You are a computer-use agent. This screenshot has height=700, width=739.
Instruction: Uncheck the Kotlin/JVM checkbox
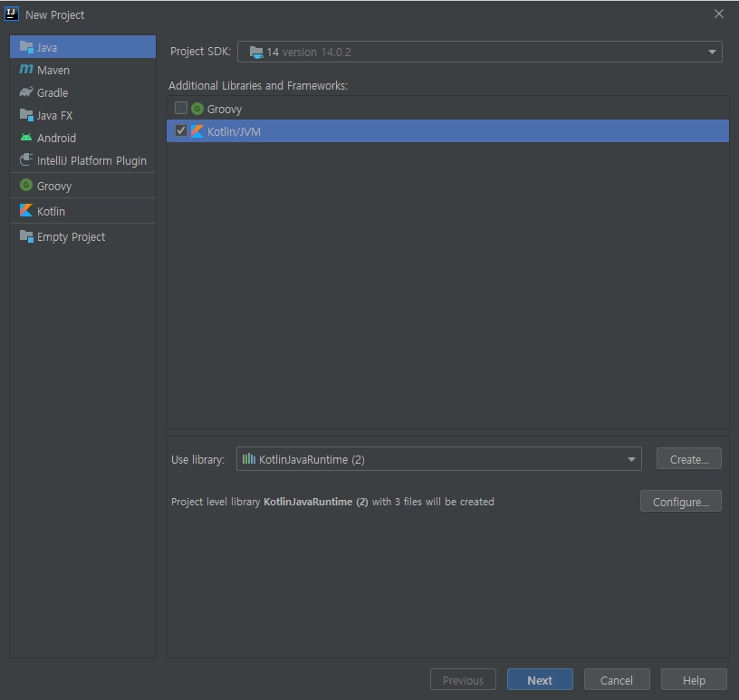pos(181,130)
